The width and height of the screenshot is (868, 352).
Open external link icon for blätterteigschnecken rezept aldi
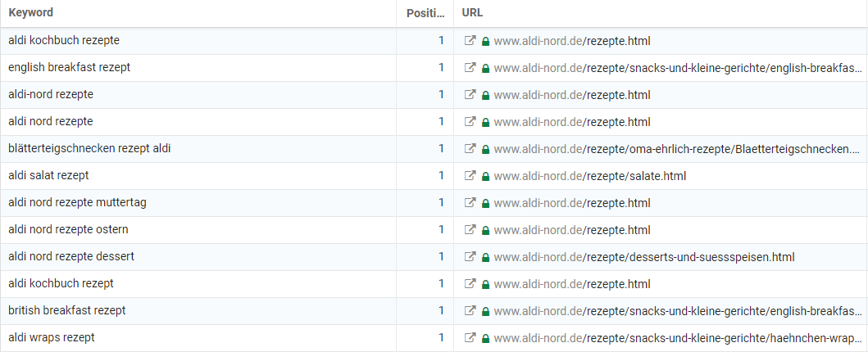point(470,149)
